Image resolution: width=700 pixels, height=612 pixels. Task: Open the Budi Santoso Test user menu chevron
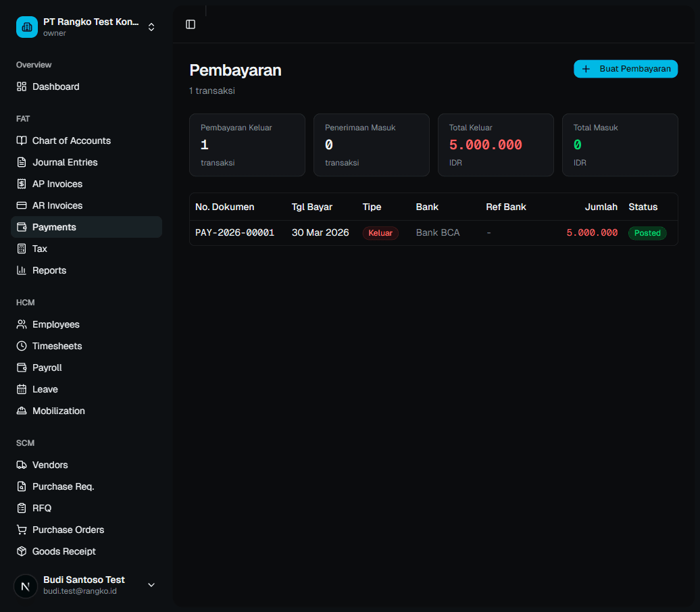click(151, 585)
